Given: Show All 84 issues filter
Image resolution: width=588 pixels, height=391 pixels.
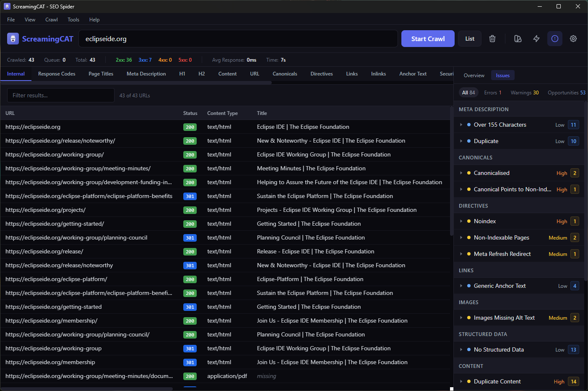Looking at the screenshot, I should 468,93.
